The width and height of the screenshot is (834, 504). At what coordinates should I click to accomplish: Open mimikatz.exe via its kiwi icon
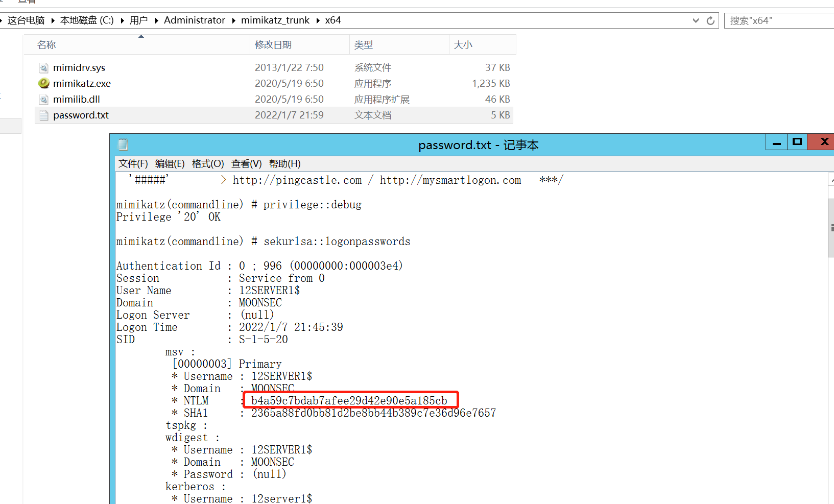43,83
